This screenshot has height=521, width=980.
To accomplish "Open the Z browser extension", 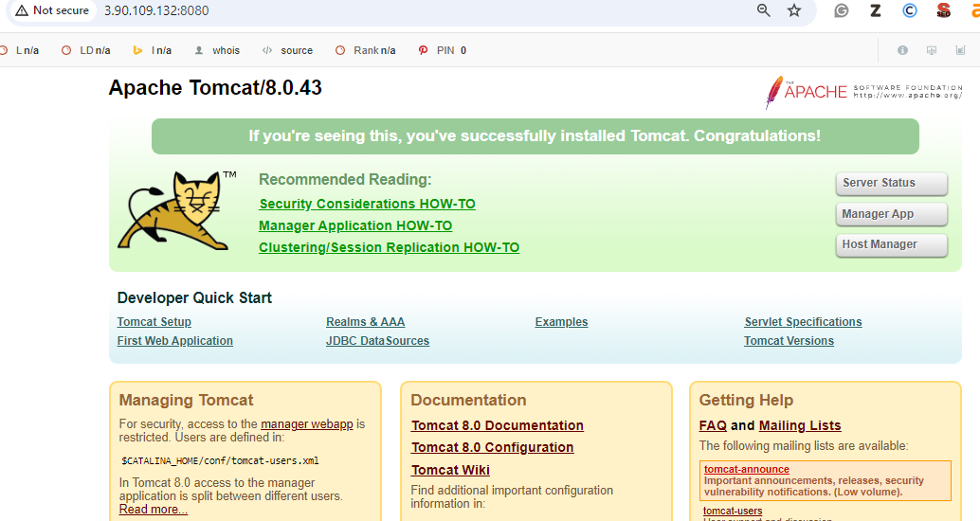I will point(875,10).
